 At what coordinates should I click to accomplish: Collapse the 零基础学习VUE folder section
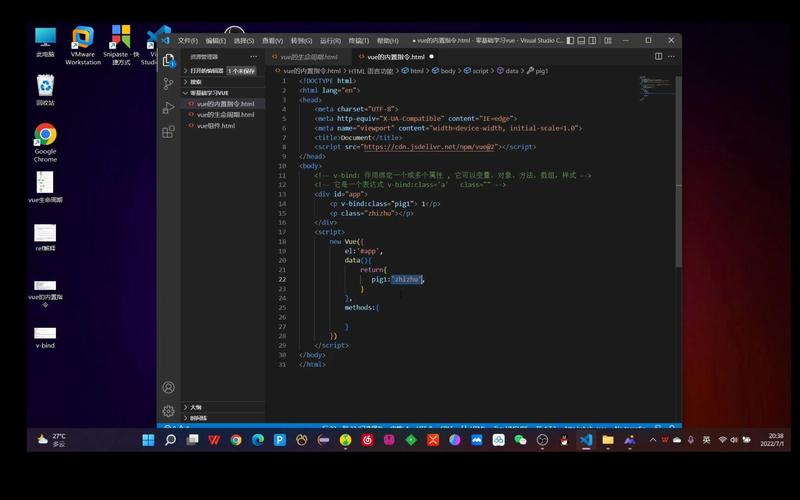pyautogui.click(x=223, y=93)
